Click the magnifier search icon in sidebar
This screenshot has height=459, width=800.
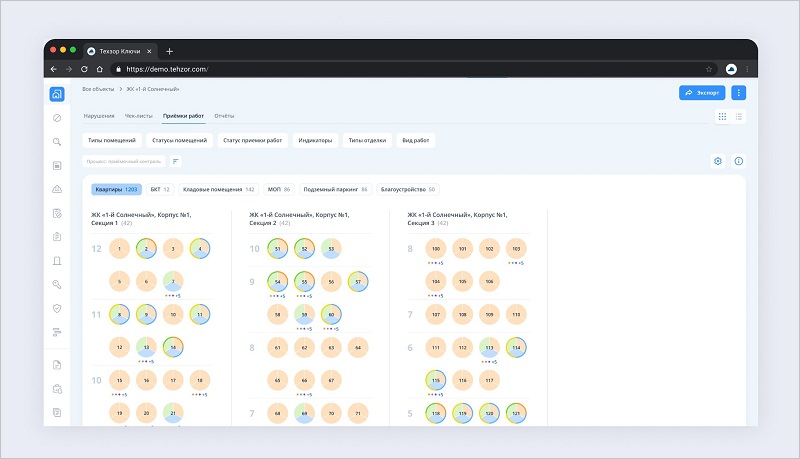pyautogui.click(x=57, y=142)
